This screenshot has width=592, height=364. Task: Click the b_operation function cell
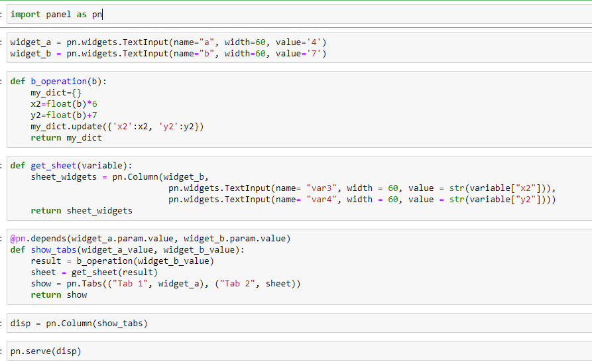299,109
